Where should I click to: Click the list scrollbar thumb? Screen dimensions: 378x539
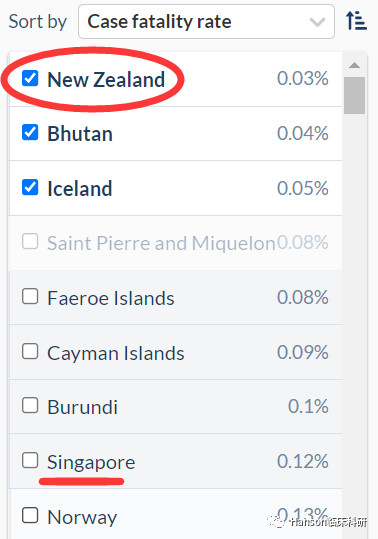(354, 95)
